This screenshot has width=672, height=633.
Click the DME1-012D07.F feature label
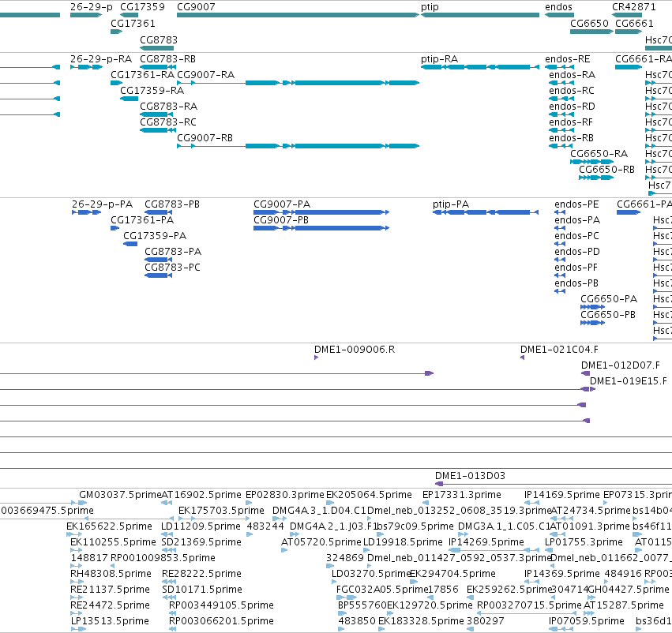tap(621, 365)
